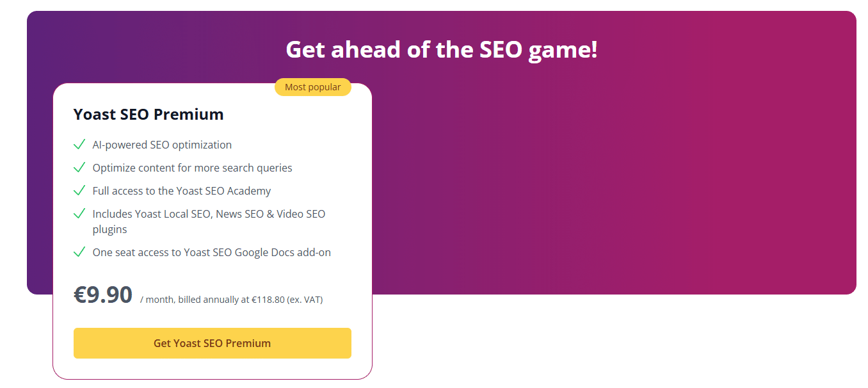The width and height of the screenshot is (868, 388).
Task: Click the checkmark beside AI-powered SEO optimization
Action: 79,145
